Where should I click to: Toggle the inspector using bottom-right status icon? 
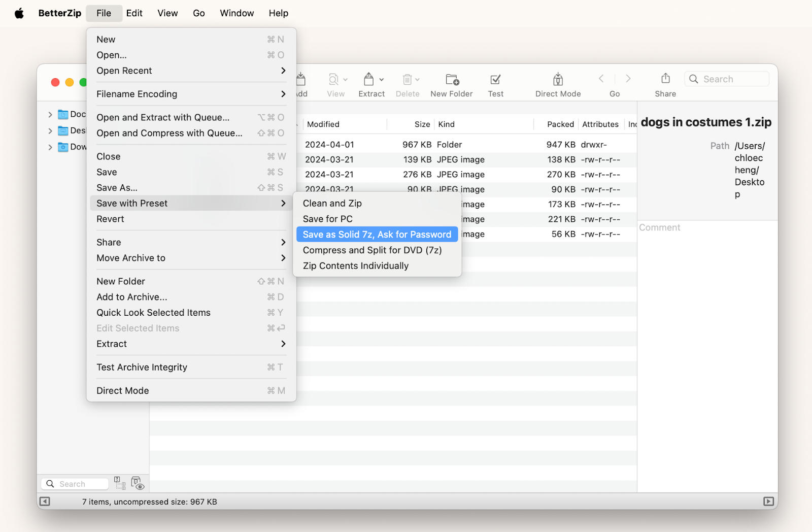coord(769,502)
